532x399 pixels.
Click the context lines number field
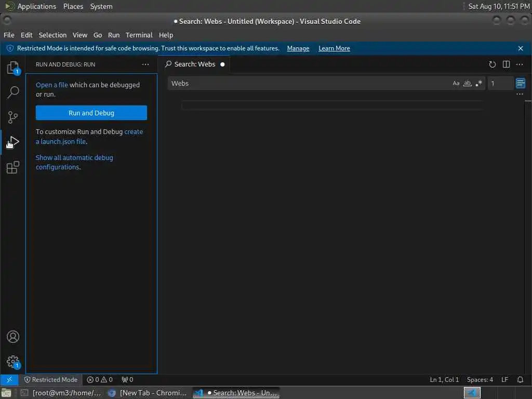(x=500, y=84)
